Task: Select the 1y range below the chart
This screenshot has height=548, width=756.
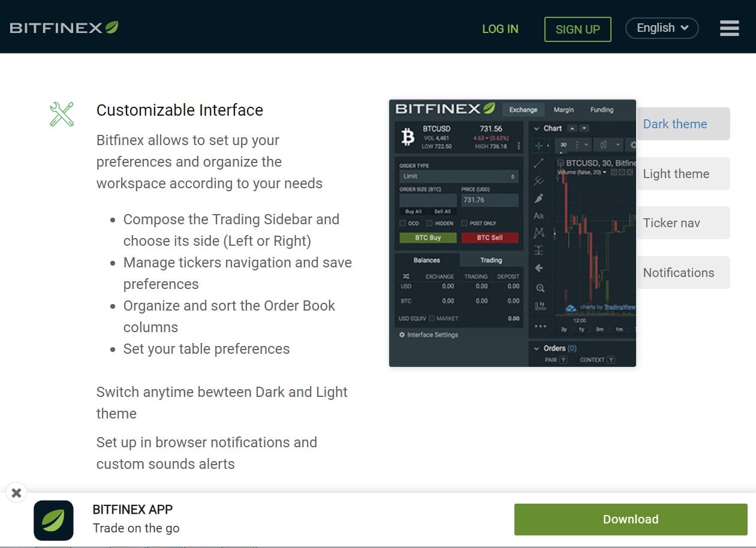Action: pos(582,329)
